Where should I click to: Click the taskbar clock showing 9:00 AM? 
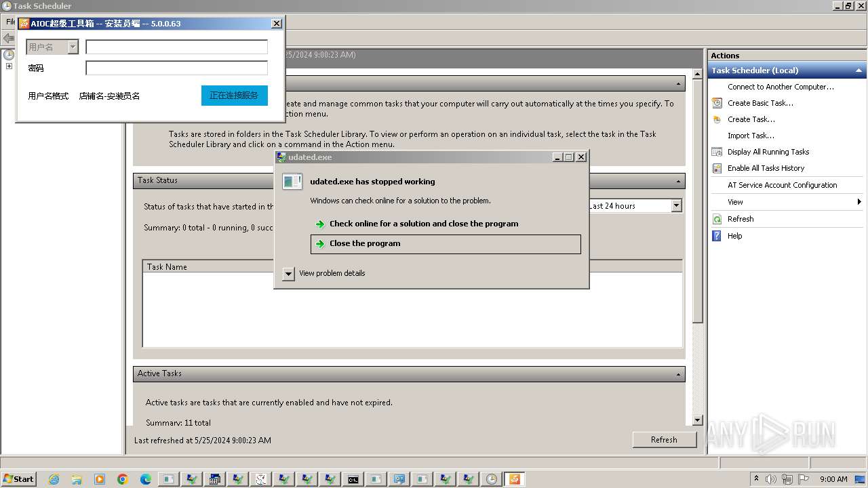click(x=833, y=479)
